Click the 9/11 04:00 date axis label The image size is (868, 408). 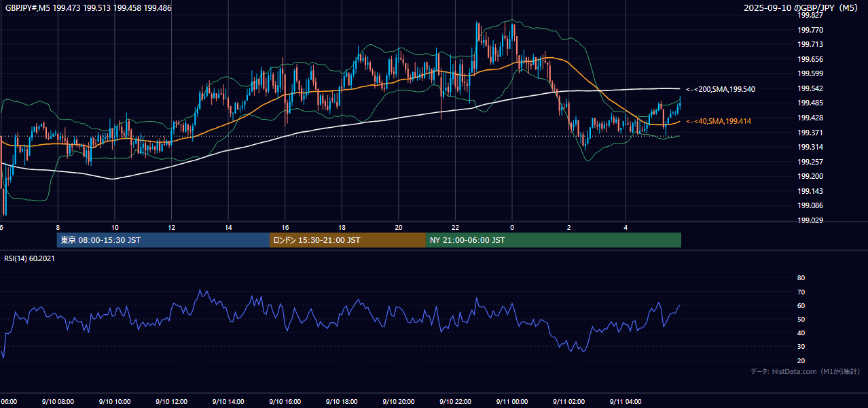pos(626,402)
